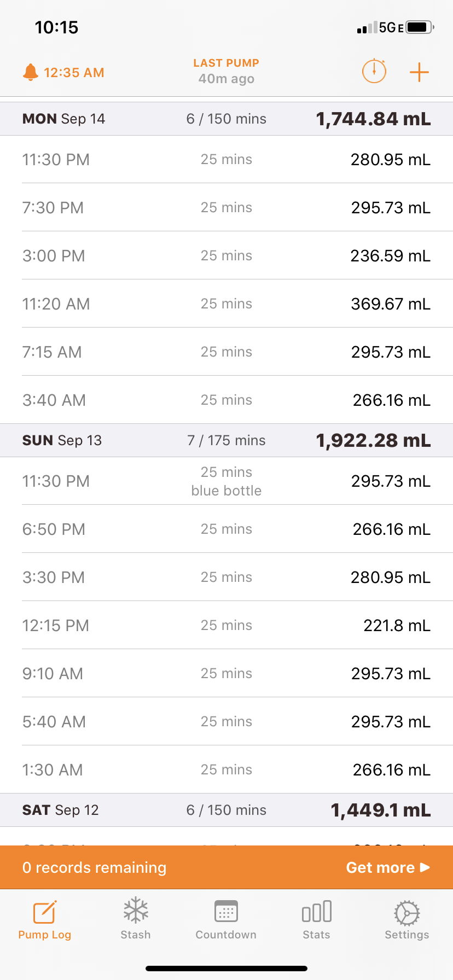This screenshot has height=980, width=453.
Task: Select the Monday 3:00 PM pump record
Action: pos(226,256)
